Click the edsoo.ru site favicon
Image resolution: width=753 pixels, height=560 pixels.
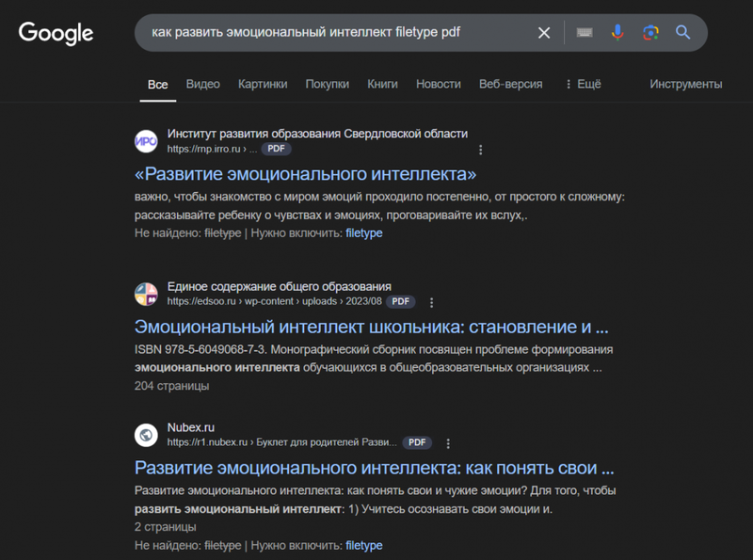146,294
